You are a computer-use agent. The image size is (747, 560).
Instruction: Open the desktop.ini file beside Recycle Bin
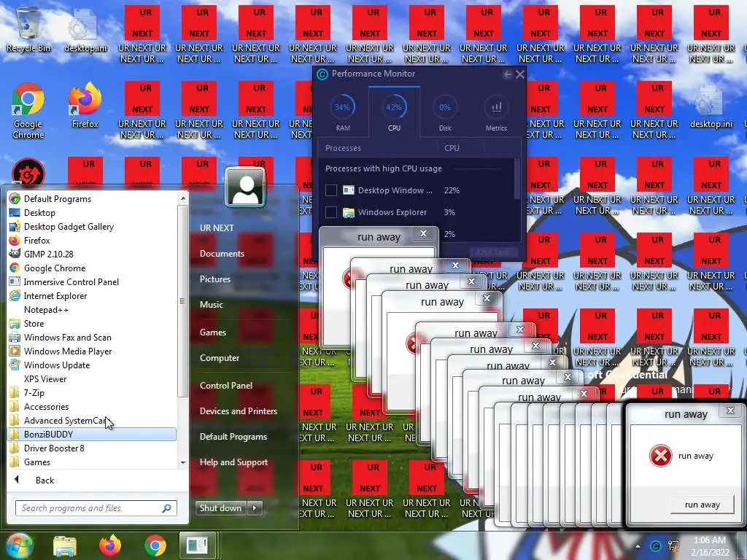coord(85,29)
